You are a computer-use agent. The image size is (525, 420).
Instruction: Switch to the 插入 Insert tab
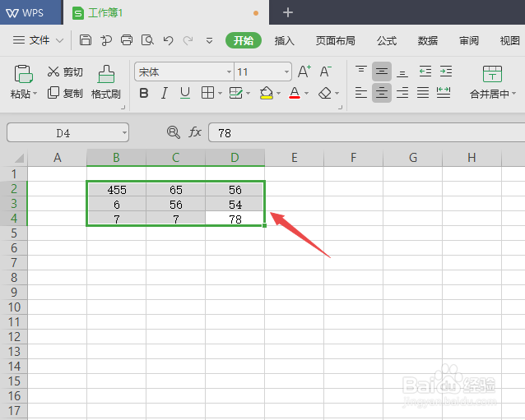click(284, 41)
